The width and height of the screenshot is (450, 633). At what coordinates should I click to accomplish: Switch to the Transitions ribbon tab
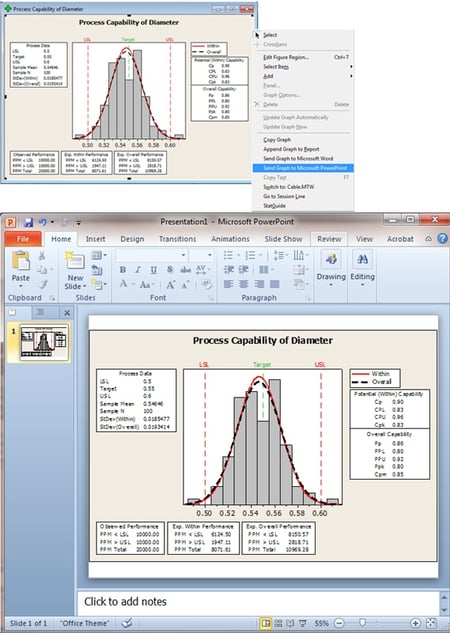pos(178,239)
